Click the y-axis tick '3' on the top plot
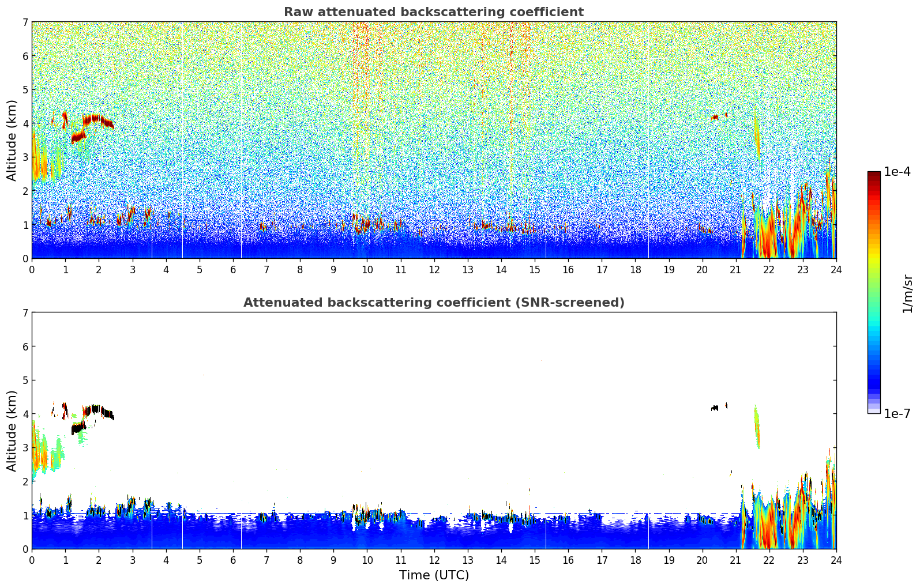 click(25, 157)
